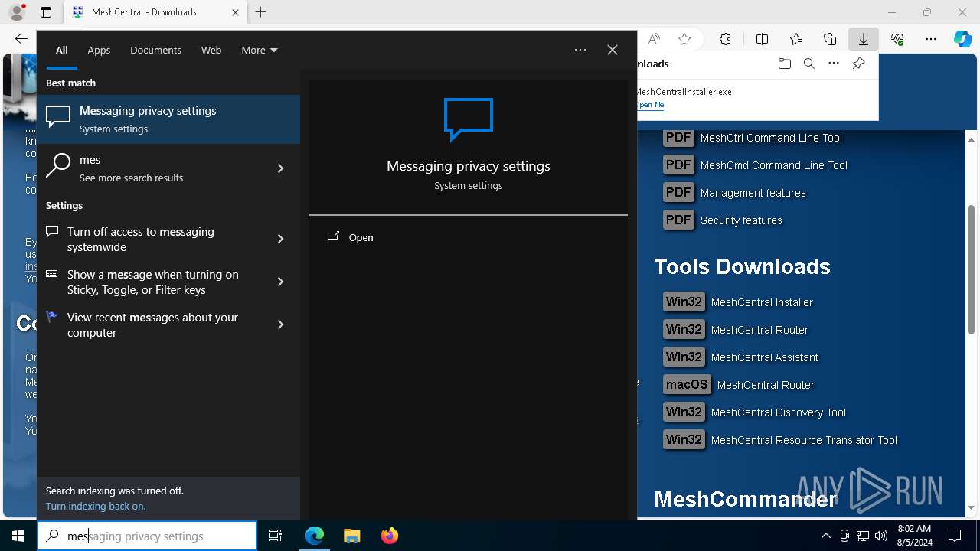980x551 pixels.
Task: Switch to the All search tab
Action: (61, 50)
